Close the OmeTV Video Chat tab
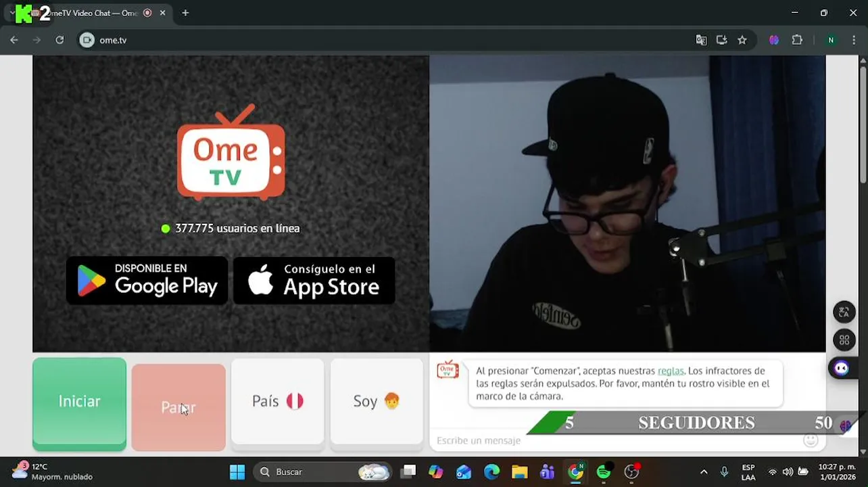This screenshot has height=487, width=868. click(162, 13)
